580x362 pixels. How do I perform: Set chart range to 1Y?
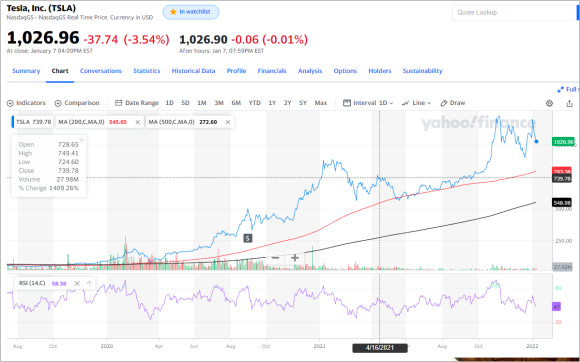point(272,103)
